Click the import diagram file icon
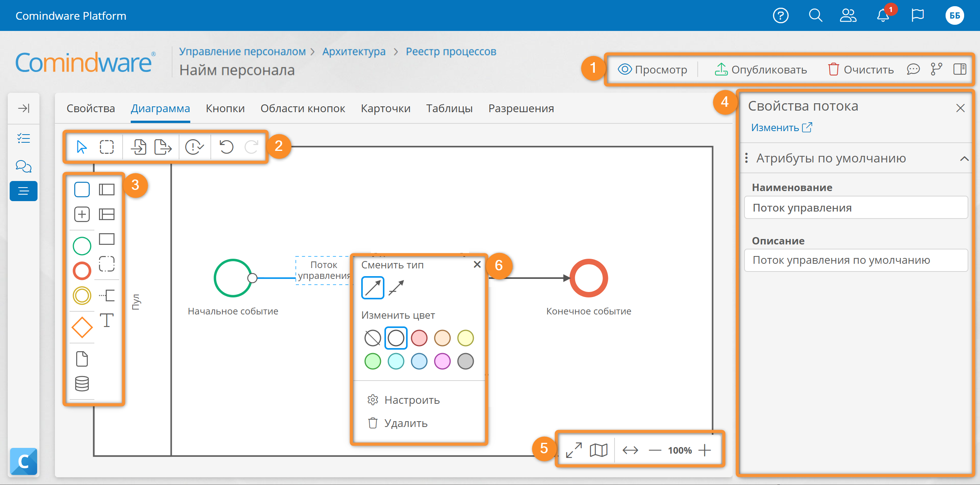 pyautogui.click(x=138, y=147)
